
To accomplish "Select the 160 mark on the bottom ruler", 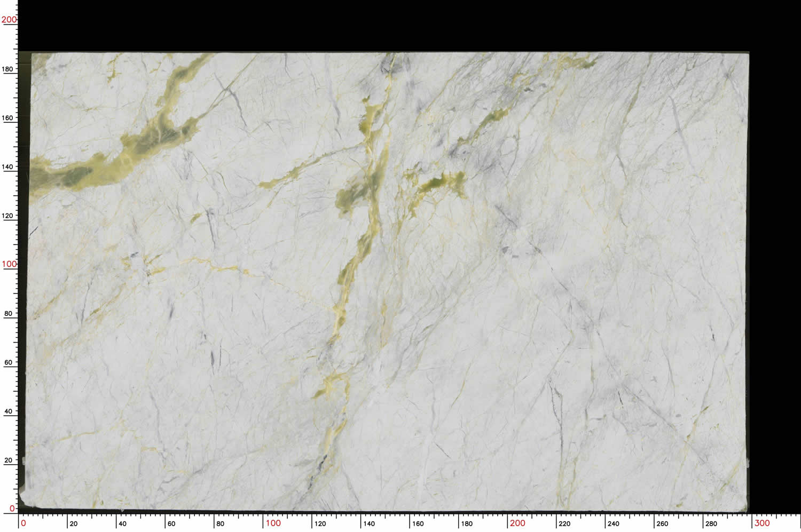I will tap(418, 523).
